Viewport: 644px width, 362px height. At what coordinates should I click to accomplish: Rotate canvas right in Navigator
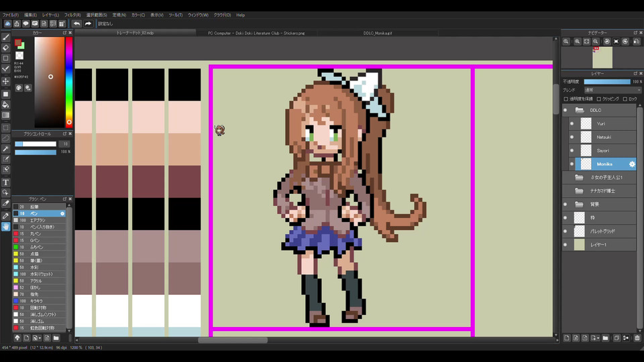pyautogui.click(x=625, y=42)
